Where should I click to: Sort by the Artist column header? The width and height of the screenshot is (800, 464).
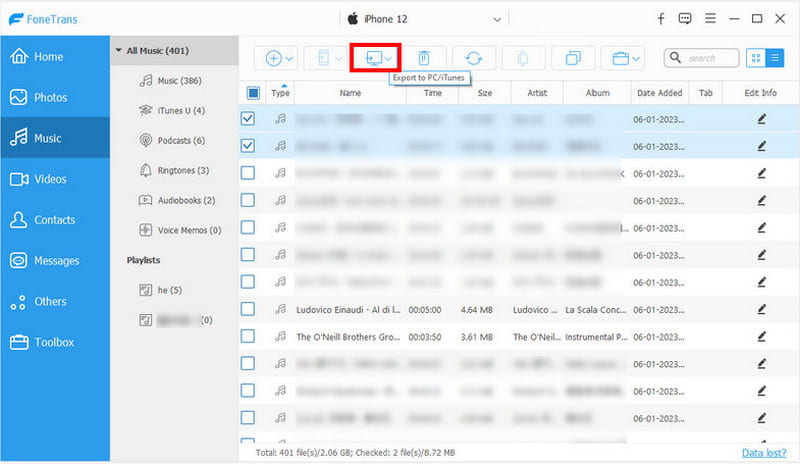coord(537,93)
